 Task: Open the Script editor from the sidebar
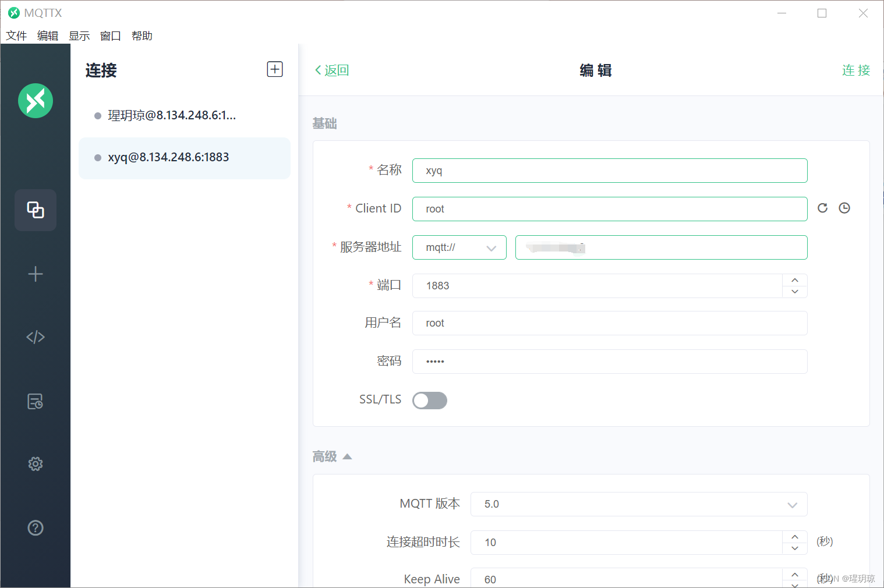click(35, 336)
